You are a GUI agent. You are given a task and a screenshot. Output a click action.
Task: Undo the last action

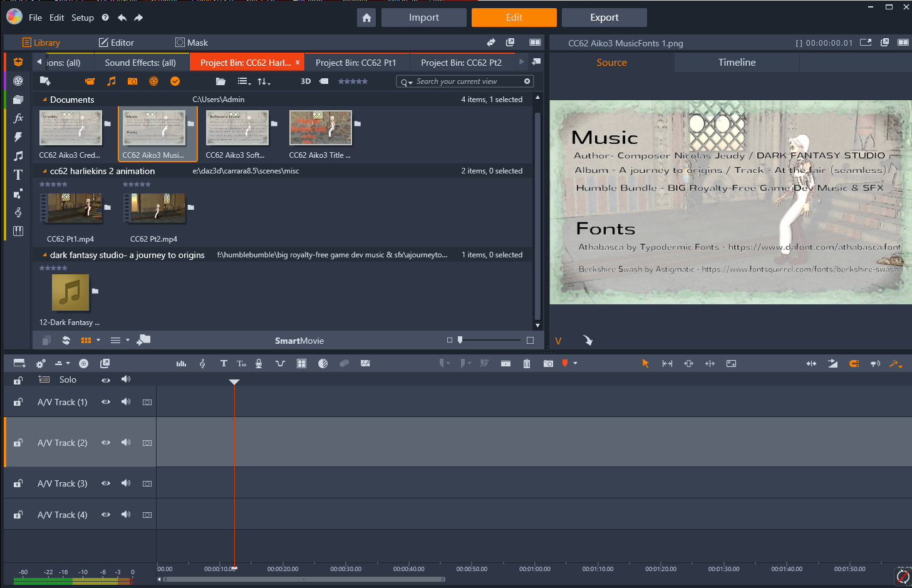tap(122, 18)
